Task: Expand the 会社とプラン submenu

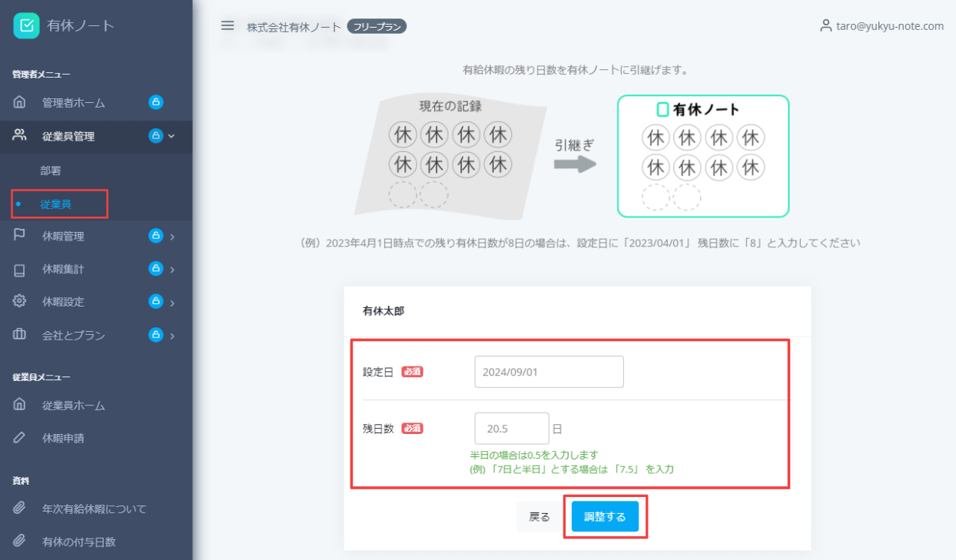Action: click(x=172, y=335)
